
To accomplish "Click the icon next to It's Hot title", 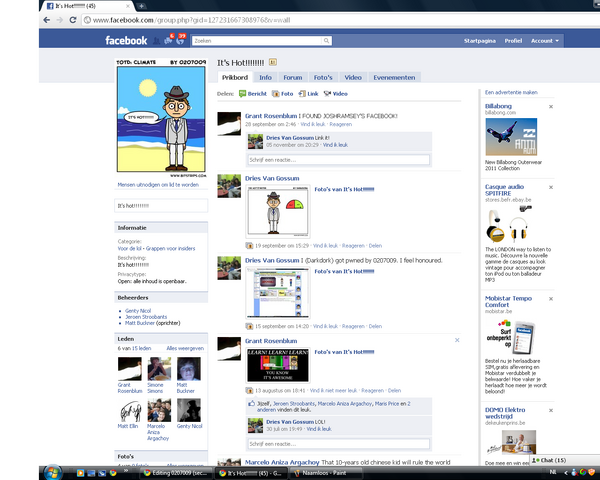I will point(272,62).
